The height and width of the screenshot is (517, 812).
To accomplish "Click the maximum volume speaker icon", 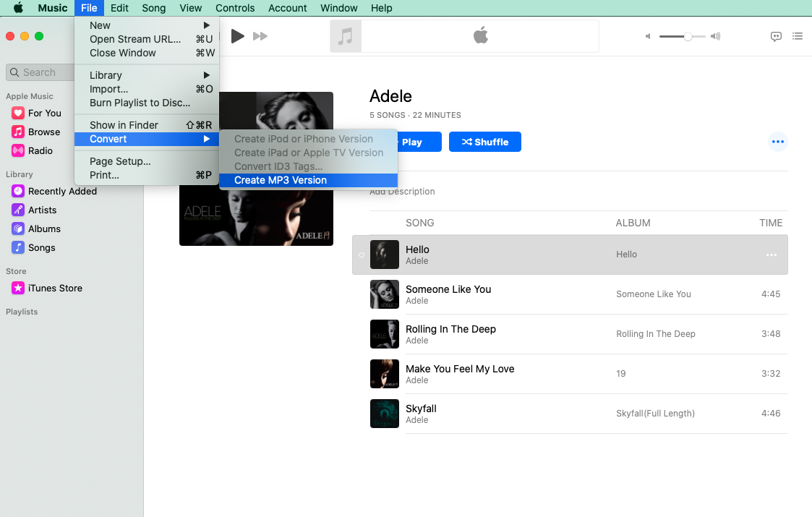I will [x=715, y=36].
